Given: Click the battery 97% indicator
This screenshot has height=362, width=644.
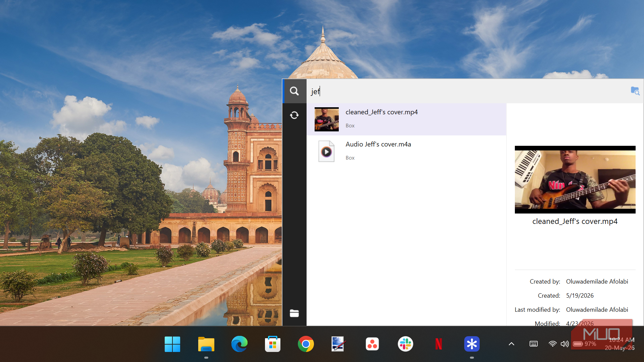Looking at the screenshot, I should tap(584, 344).
